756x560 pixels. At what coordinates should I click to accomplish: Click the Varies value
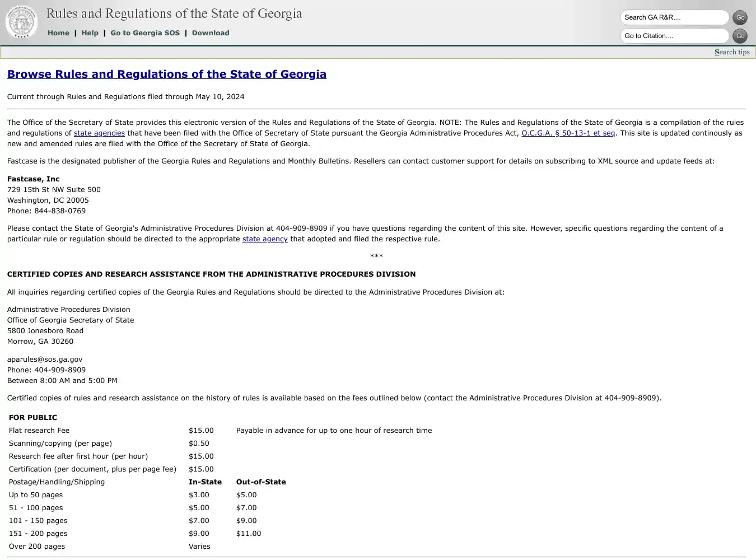(199, 547)
